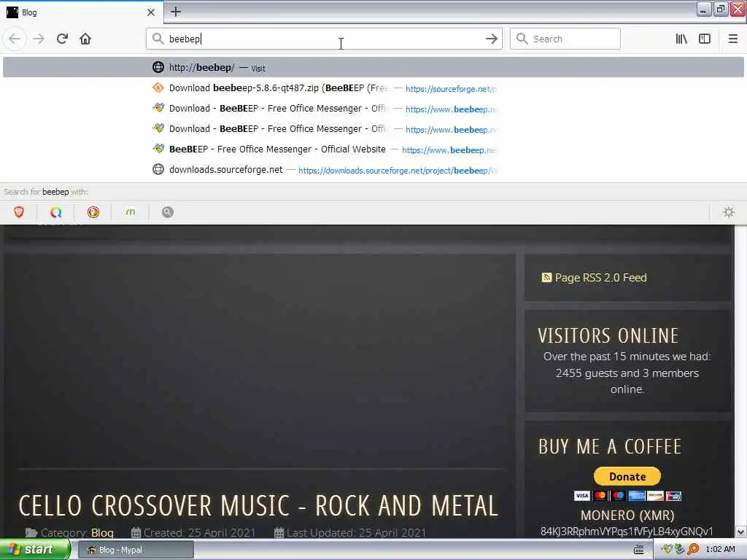Click globe icon of downloads.sourceforge.net row

click(x=158, y=169)
